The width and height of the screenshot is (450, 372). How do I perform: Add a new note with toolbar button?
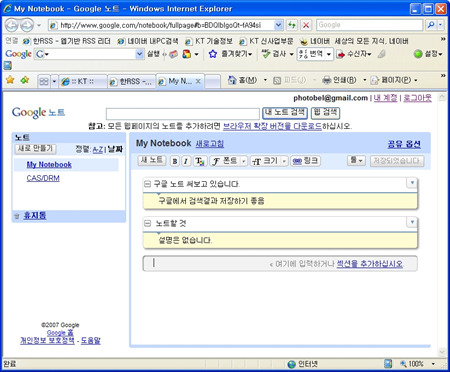pyautogui.click(x=152, y=160)
